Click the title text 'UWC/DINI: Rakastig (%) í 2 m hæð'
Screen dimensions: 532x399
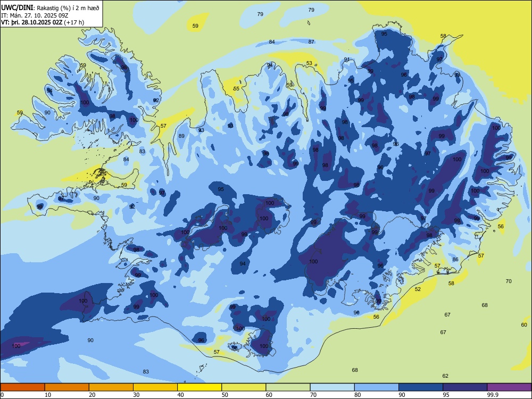pyautogui.click(x=50, y=8)
